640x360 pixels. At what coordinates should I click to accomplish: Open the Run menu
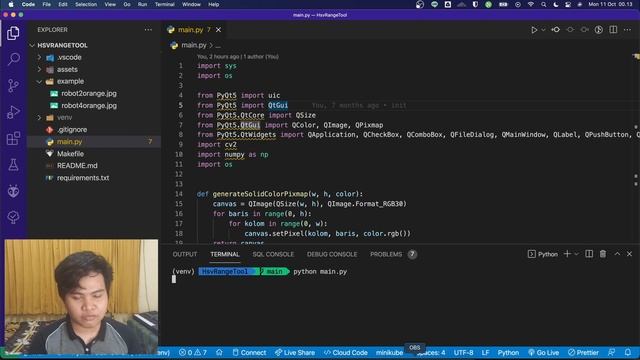point(142,4)
